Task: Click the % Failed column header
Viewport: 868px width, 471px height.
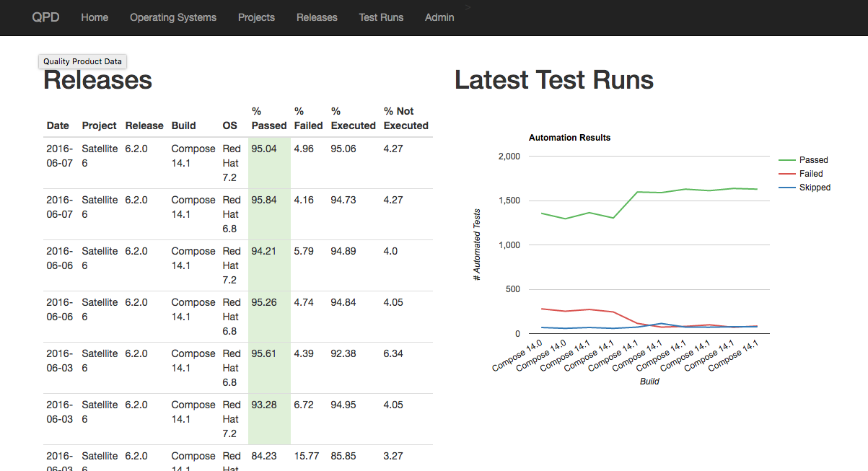Action: coord(308,118)
